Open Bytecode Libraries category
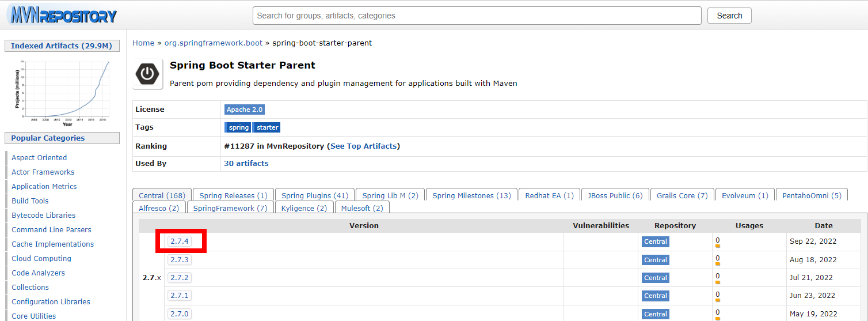Screen dimensions: 868x321 (44, 215)
